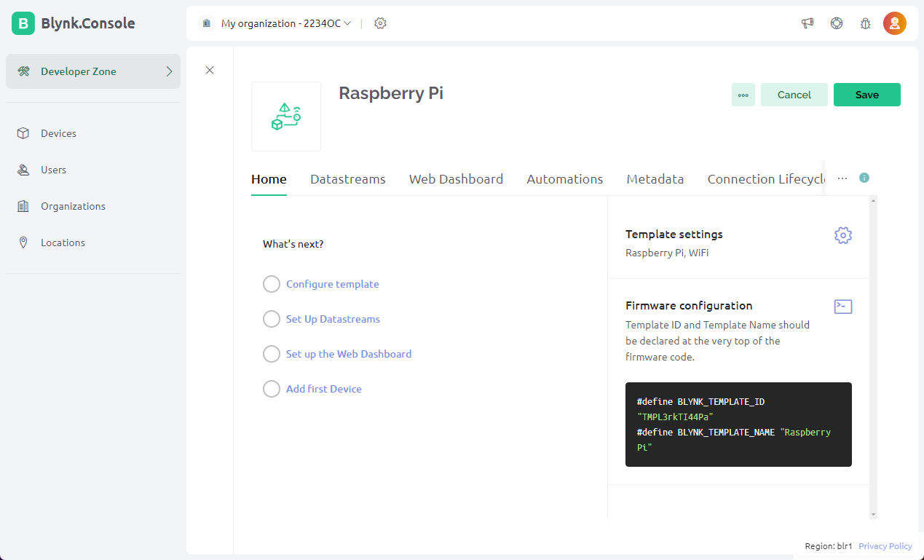Screen dimensions: 924x560
Task: Go to Users in sidebar
Action: point(53,170)
